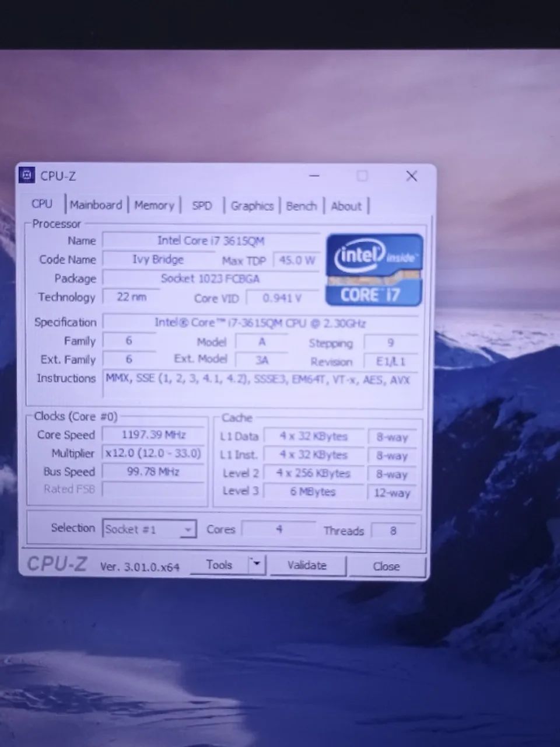560x747 pixels.
Task: Switch to the Memory tab
Action: (154, 205)
